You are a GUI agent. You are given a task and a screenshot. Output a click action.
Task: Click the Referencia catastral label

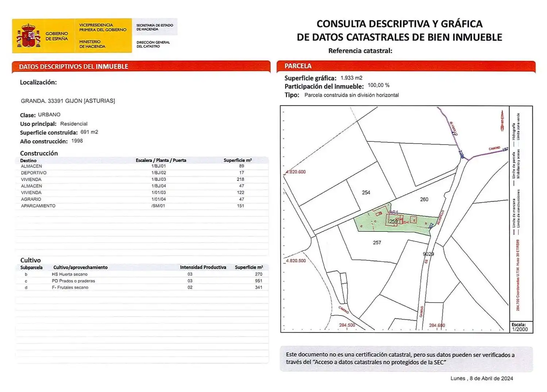(x=360, y=51)
